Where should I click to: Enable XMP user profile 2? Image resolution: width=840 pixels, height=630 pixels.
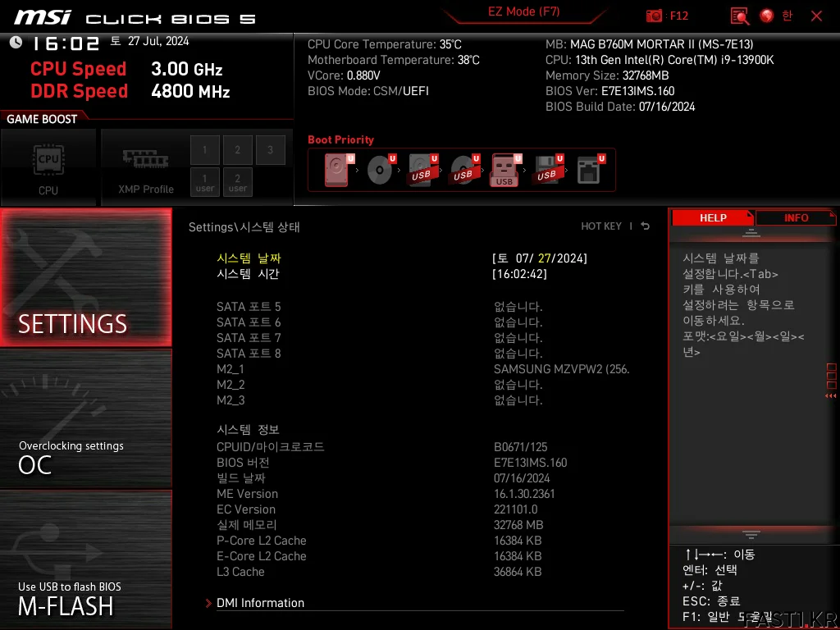(x=238, y=182)
